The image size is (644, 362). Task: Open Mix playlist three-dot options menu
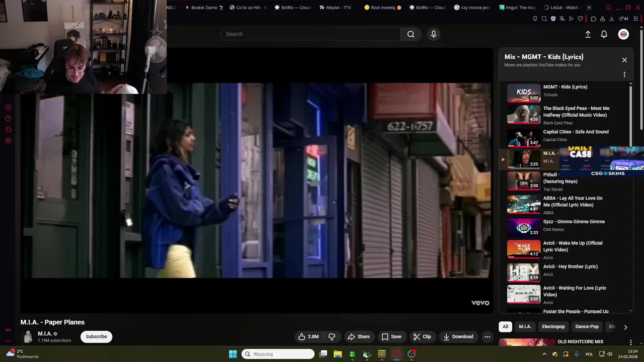[624, 74]
